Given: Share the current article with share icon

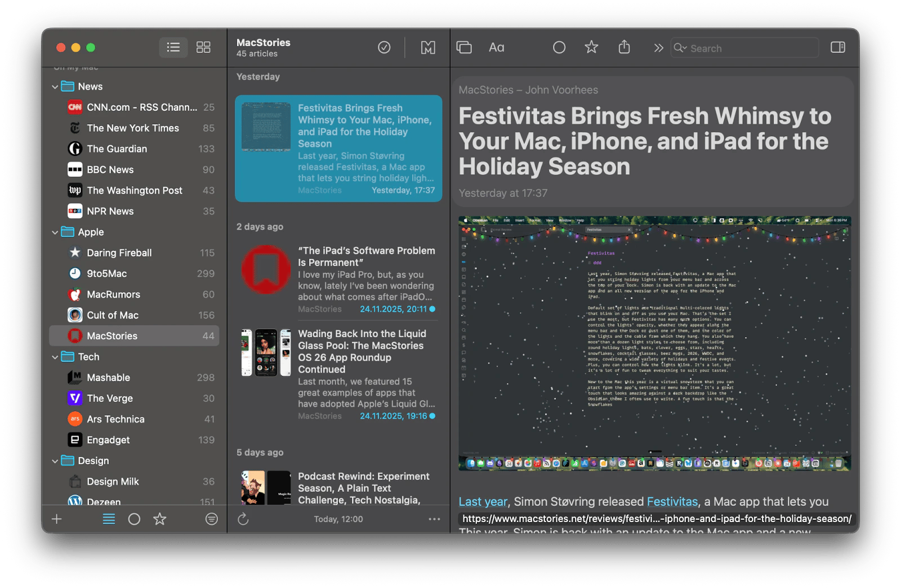Looking at the screenshot, I should (624, 47).
